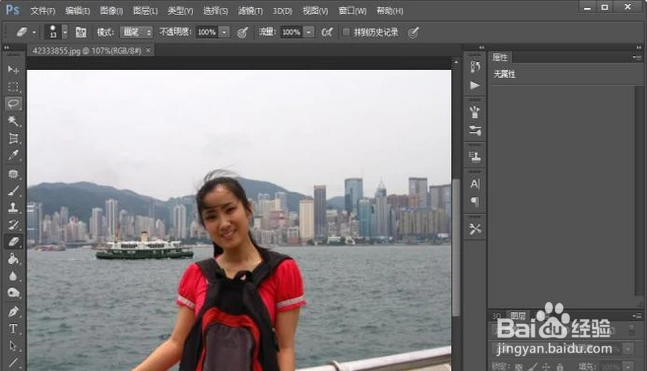Select the Healing Brush tool
This screenshot has height=371, width=647.
pyautogui.click(x=13, y=173)
